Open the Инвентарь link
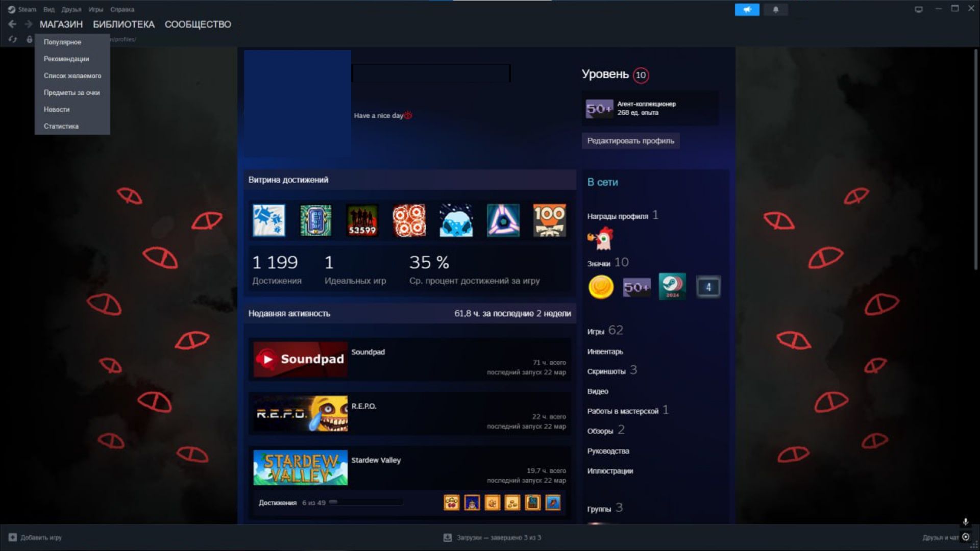 coord(605,352)
